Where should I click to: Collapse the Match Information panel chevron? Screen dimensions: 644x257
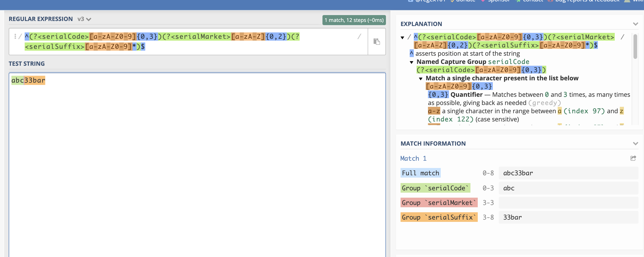point(635,143)
